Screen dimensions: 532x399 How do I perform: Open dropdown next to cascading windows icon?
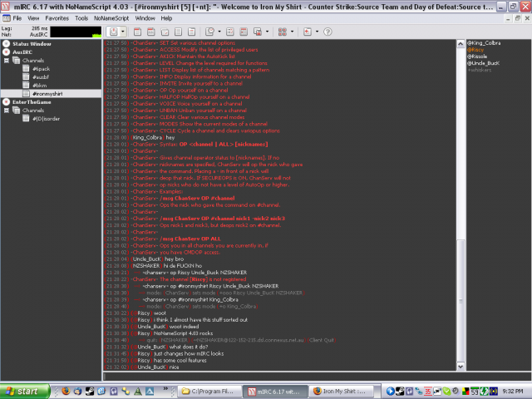click(x=267, y=32)
